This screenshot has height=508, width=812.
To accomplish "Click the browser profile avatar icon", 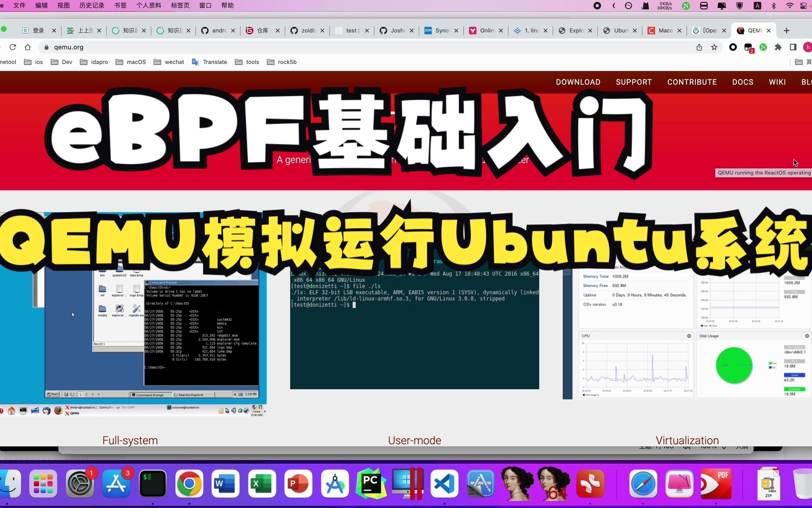I will [808, 47].
